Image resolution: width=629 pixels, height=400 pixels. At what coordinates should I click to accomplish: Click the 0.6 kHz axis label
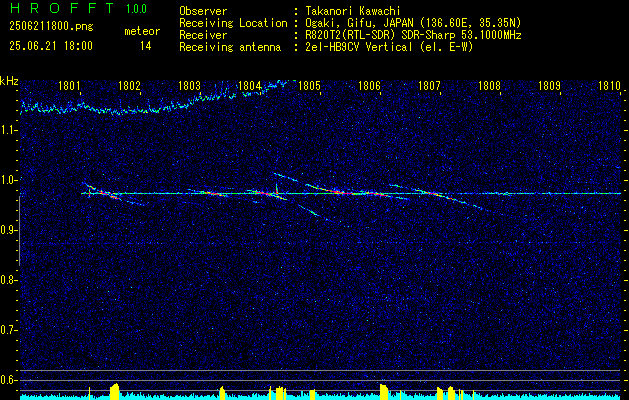(x=8, y=380)
